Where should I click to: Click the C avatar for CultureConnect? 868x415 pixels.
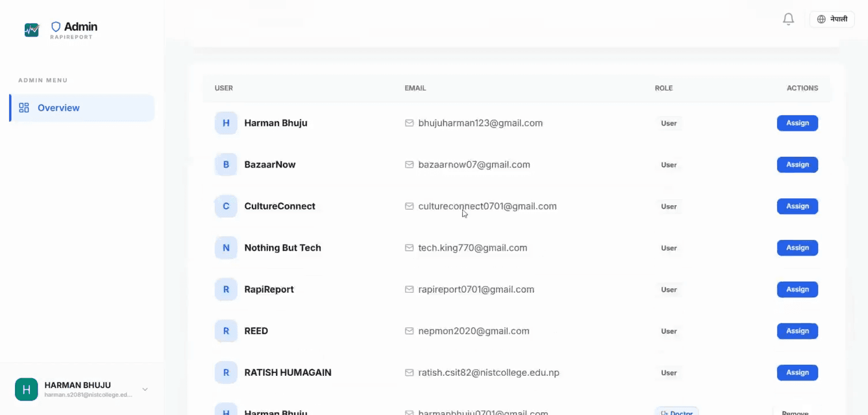pos(226,206)
